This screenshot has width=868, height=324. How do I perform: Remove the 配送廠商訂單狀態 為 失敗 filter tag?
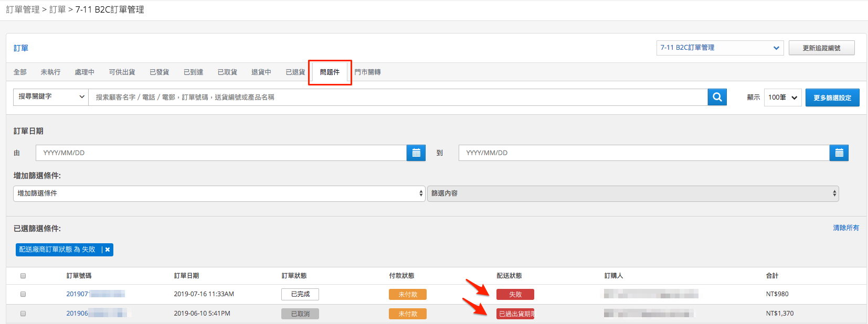pyautogui.click(x=108, y=250)
